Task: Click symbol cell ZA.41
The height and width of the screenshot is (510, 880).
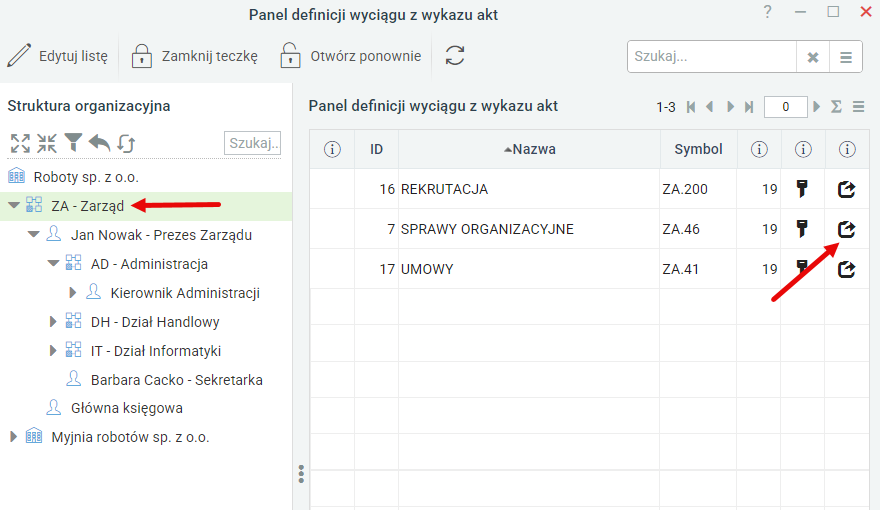Action: pyautogui.click(x=698, y=269)
